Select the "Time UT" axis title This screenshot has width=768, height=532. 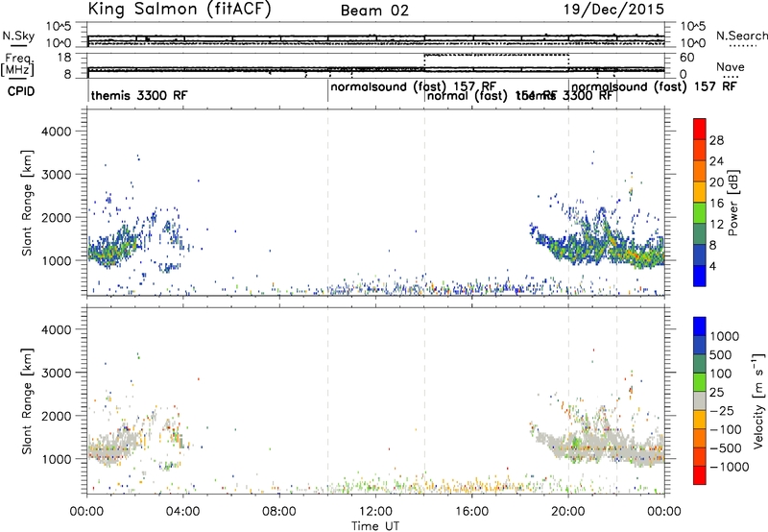pyautogui.click(x=375, y=526)
